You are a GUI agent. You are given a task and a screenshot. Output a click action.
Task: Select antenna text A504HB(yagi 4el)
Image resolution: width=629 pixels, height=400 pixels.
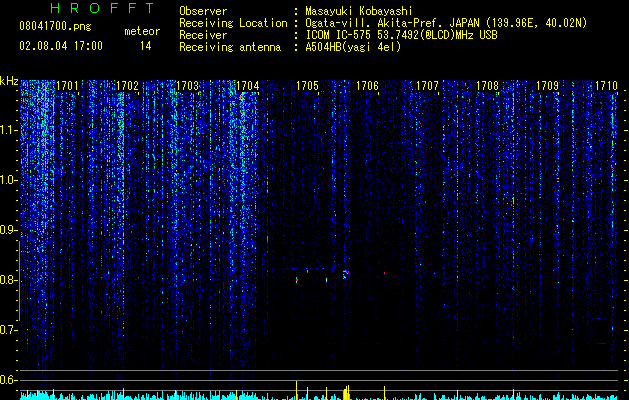(353, 47)
